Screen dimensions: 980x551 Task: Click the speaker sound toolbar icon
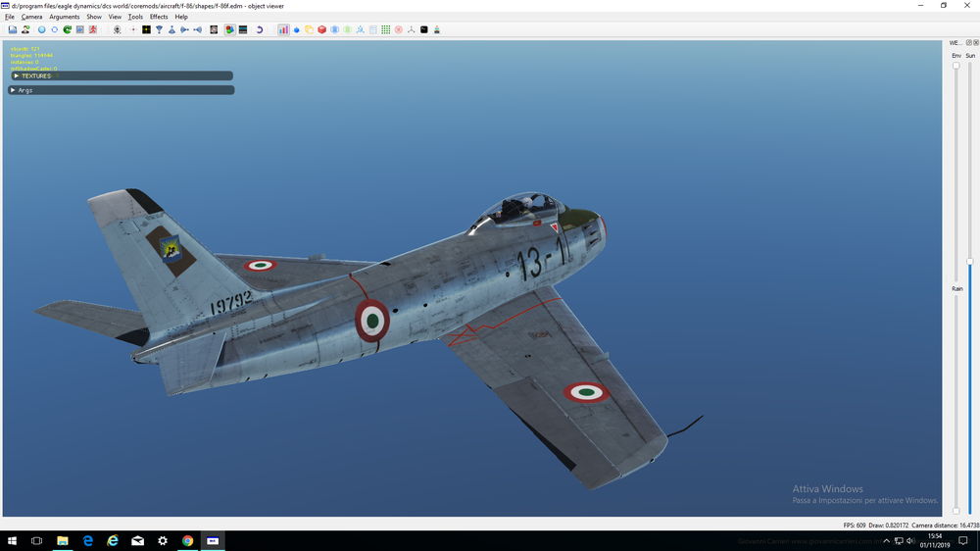198,29
